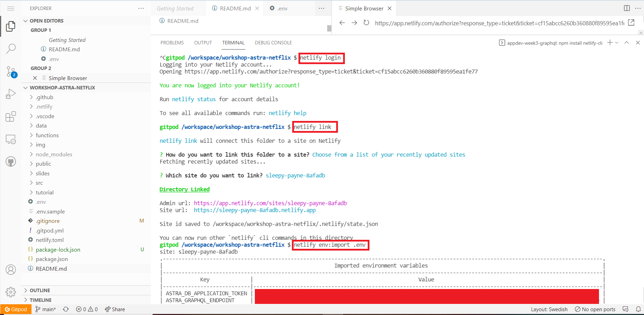Open the terminal split dropdown chevron
Image resolution: width=644 pixels, height=315 pixels.
(616, 42)
